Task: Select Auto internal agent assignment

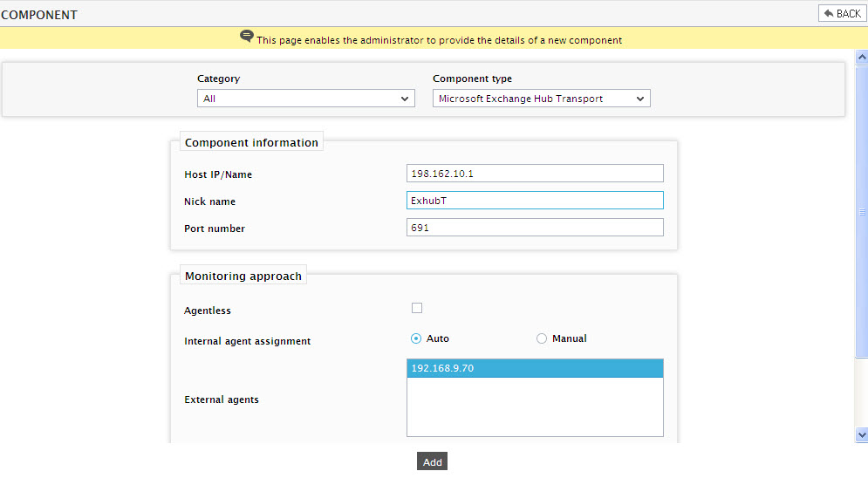Action: (416, 338)
